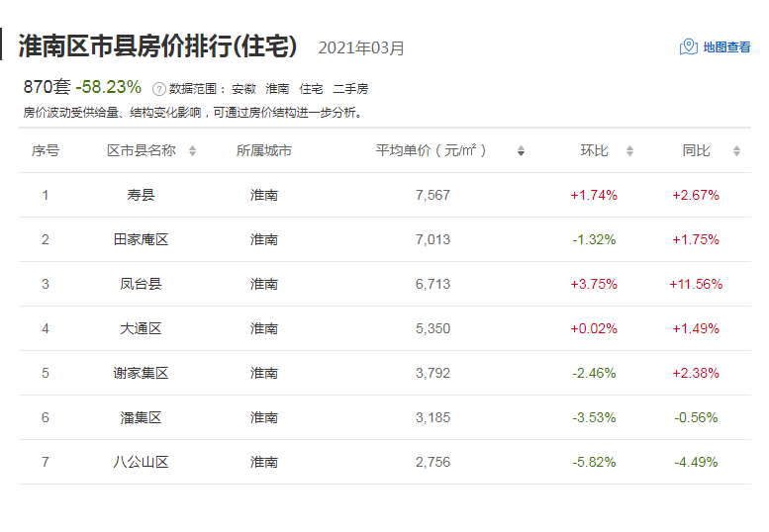
Task: Click the 同比 value -4.49%
Action: coord(696,462)
